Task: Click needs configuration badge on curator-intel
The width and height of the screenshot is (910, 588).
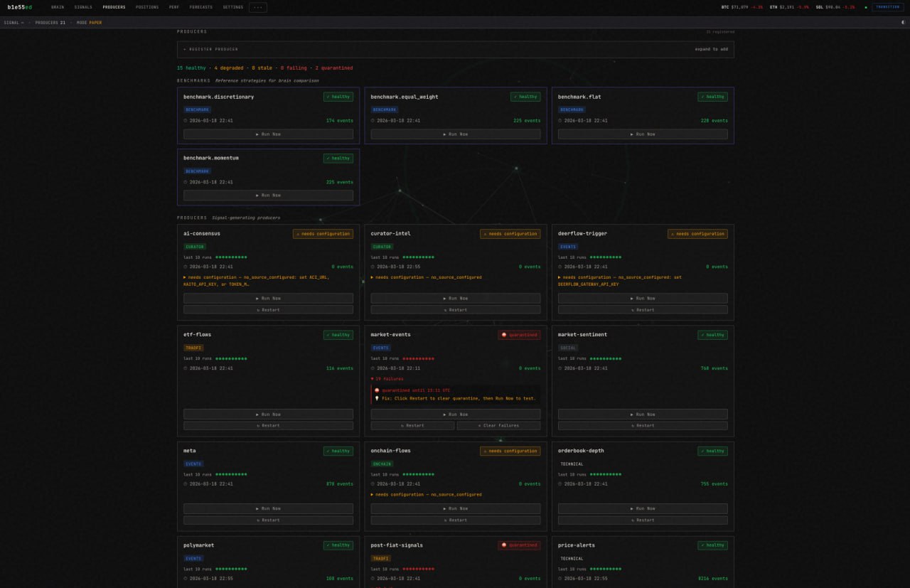Action: point(510,233)
